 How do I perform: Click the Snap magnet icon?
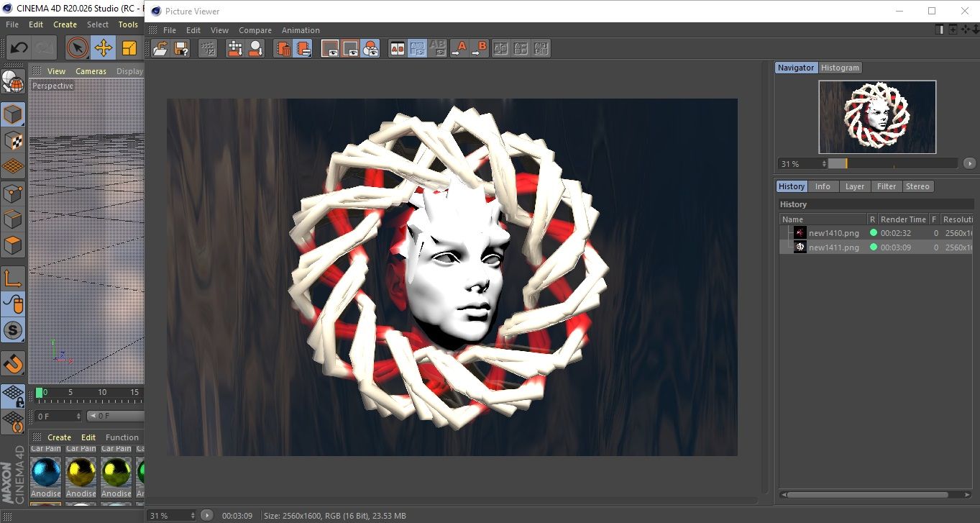click(x=13, y=363)
